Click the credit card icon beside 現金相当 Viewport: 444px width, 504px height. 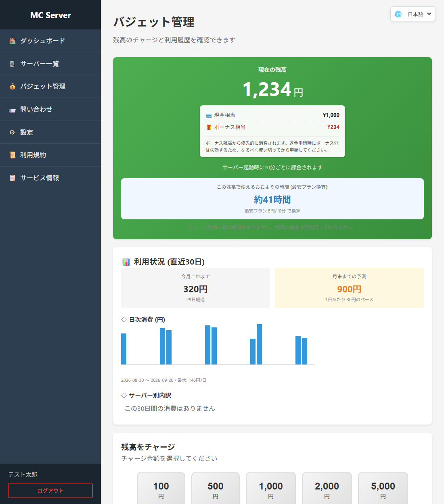209,115
